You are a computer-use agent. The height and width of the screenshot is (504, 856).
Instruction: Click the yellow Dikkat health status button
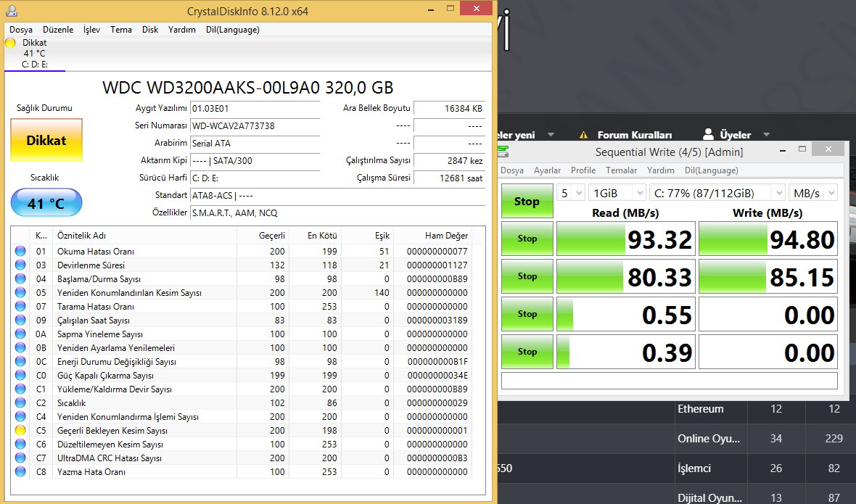[x=46, y=140]
